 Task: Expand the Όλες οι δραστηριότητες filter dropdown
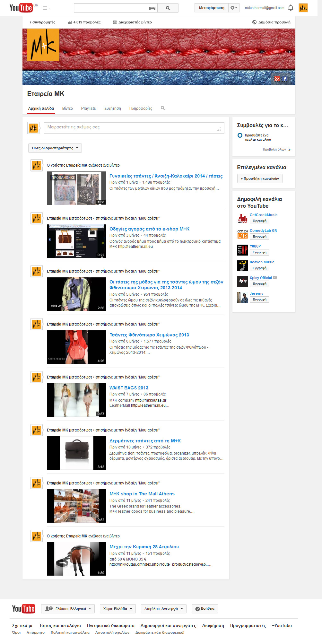coord(55,148)
